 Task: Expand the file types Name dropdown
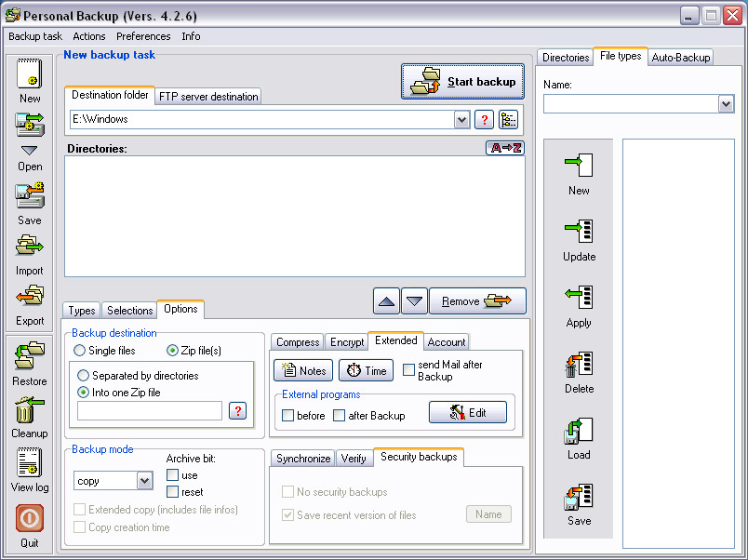(x=726, y=104)
